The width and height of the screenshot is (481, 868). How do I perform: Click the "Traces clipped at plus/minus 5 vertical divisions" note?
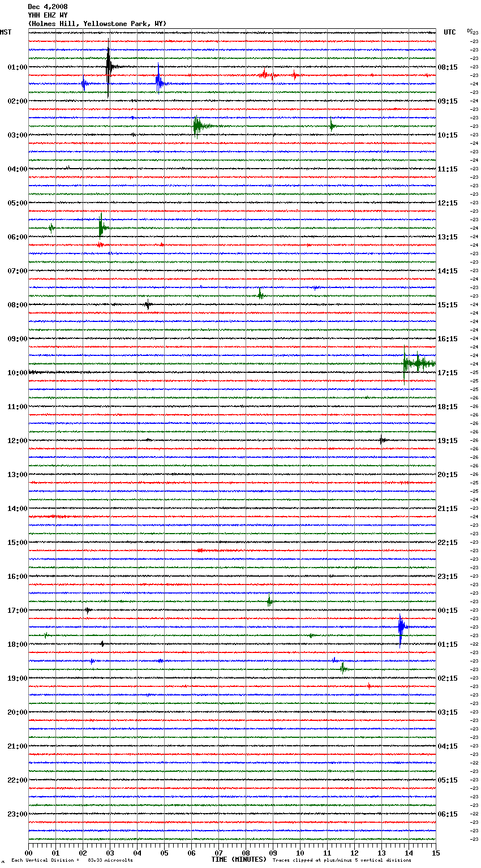pyautogui.click(x=342, y=860)
